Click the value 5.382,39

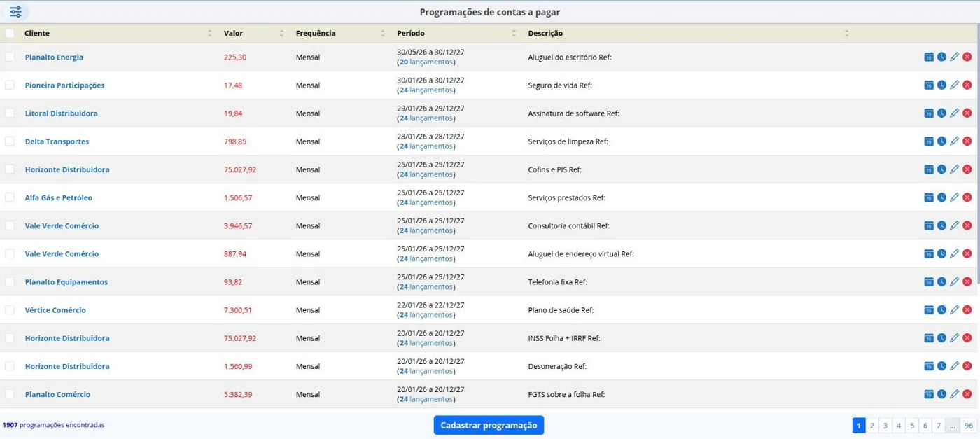[x=238, y=394]
